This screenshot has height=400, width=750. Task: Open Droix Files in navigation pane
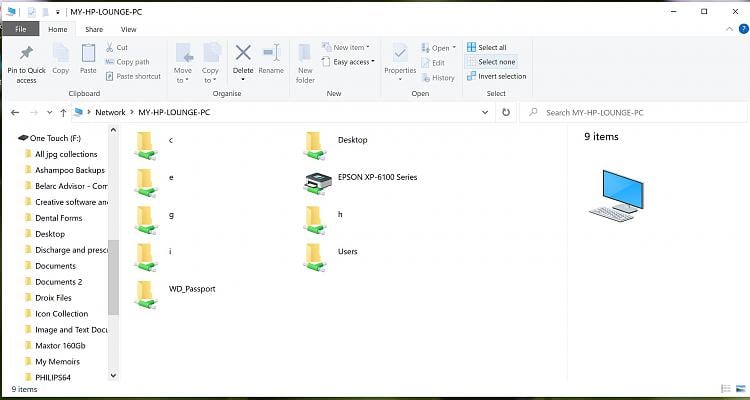coord(48,298)
